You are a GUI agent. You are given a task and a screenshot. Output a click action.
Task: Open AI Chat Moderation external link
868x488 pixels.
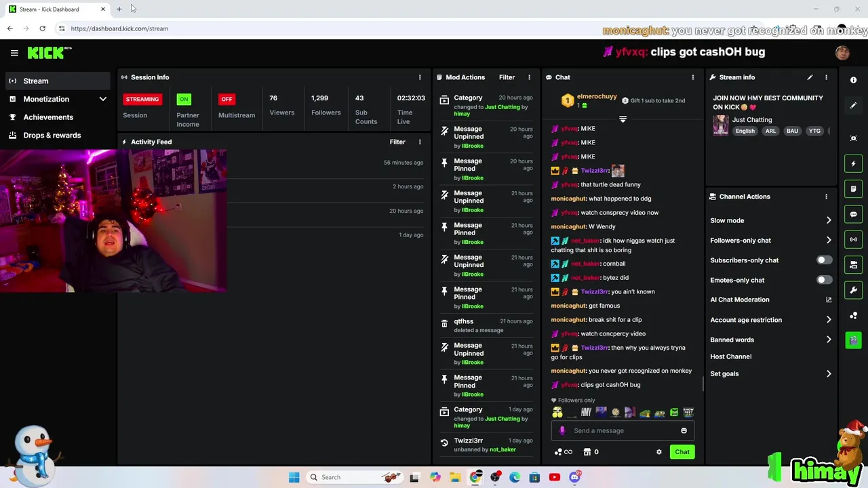click(x=829, y=300)
